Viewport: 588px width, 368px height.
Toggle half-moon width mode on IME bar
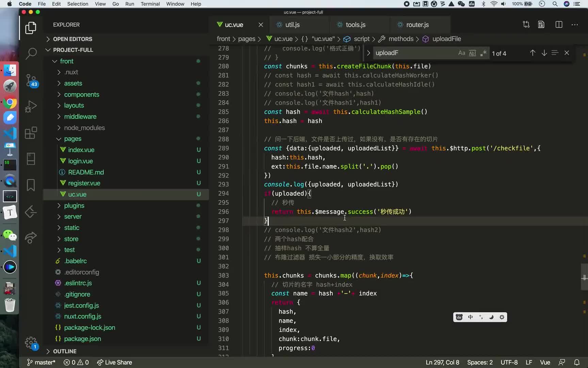(491, 317)
